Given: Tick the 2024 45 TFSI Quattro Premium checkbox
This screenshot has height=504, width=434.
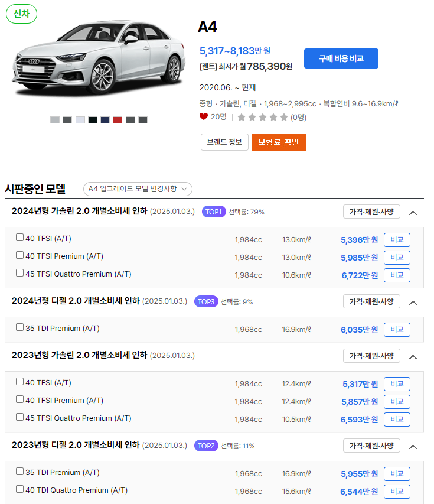Looking at the screenshot, I should click(19, 272).
